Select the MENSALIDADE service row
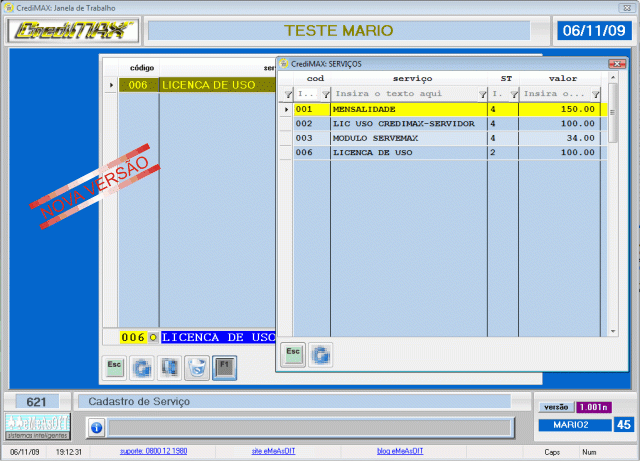Screen dimensions: 640x461 [x=408, y=109]
